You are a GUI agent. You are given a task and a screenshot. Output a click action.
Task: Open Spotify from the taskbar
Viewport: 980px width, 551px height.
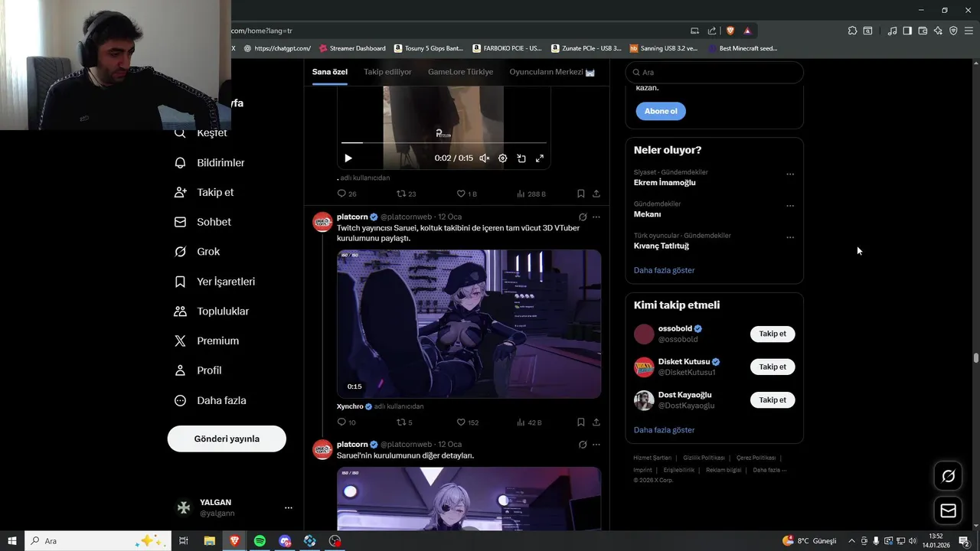pyautogui.click(x=260, y=541)
